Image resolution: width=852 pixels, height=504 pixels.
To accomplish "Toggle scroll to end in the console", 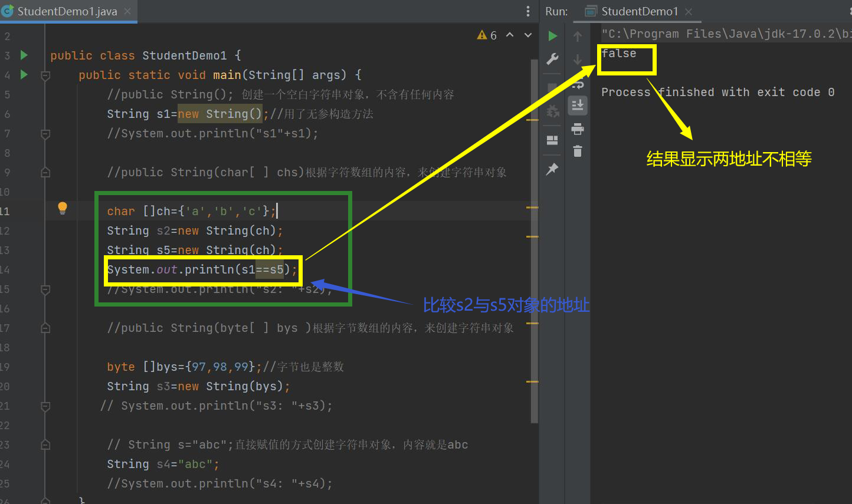I will [x=578, y=106].
